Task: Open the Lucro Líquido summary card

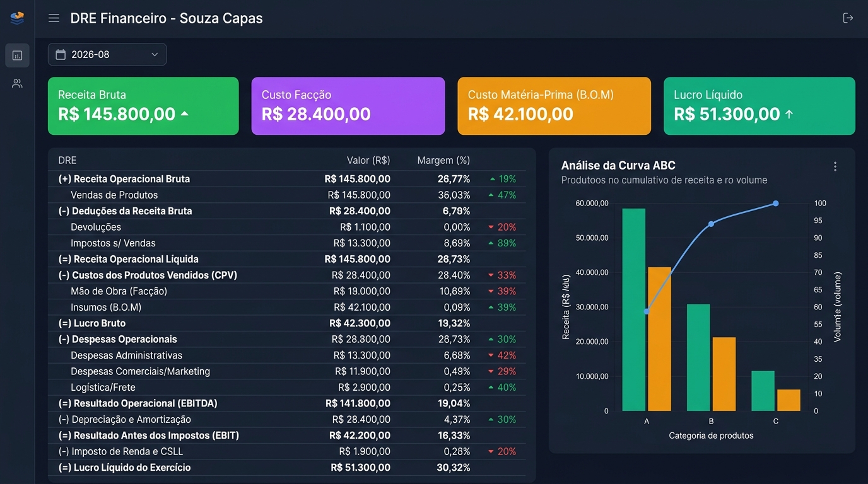Action: (759, 106)
